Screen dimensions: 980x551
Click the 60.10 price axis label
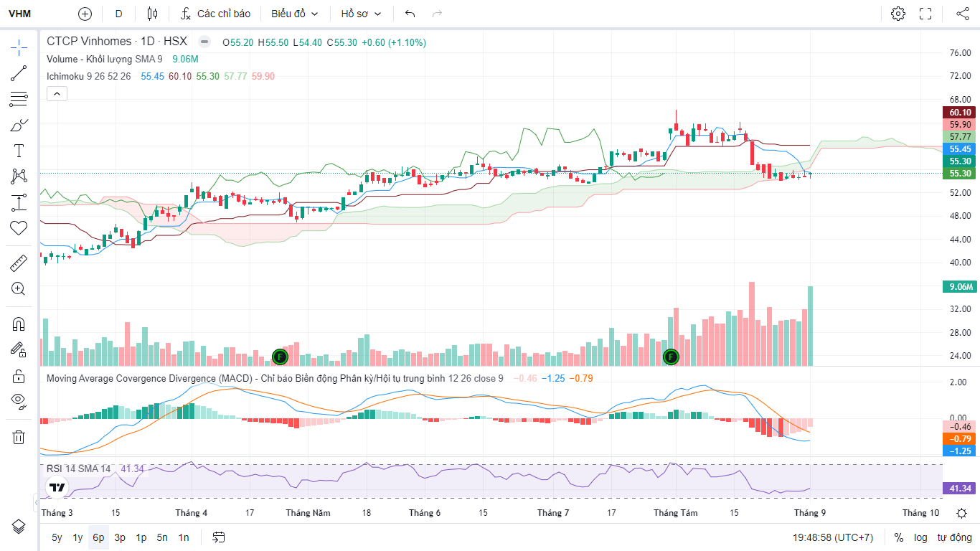[x=961, y=112]
